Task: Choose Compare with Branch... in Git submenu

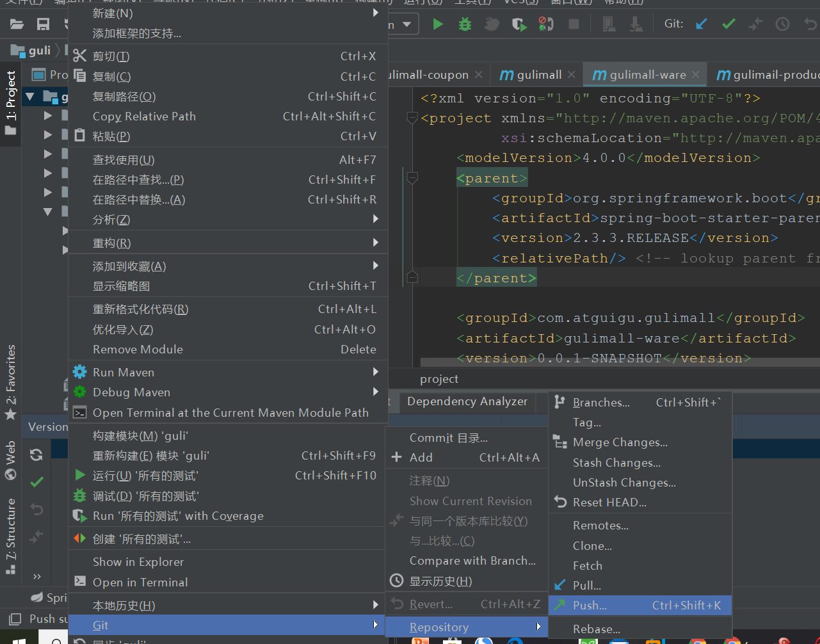Action: (467, 561)
